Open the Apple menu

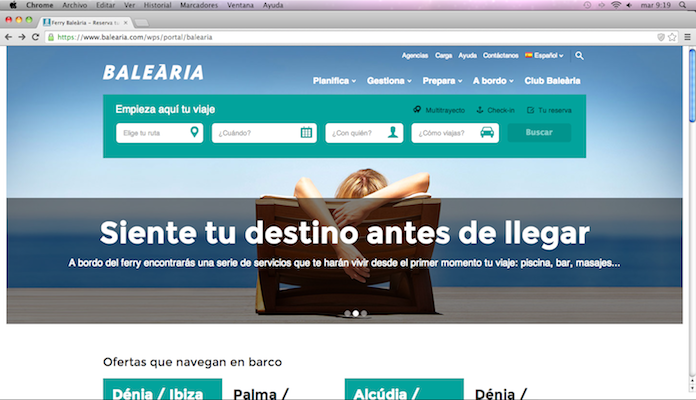coord(13,5)
